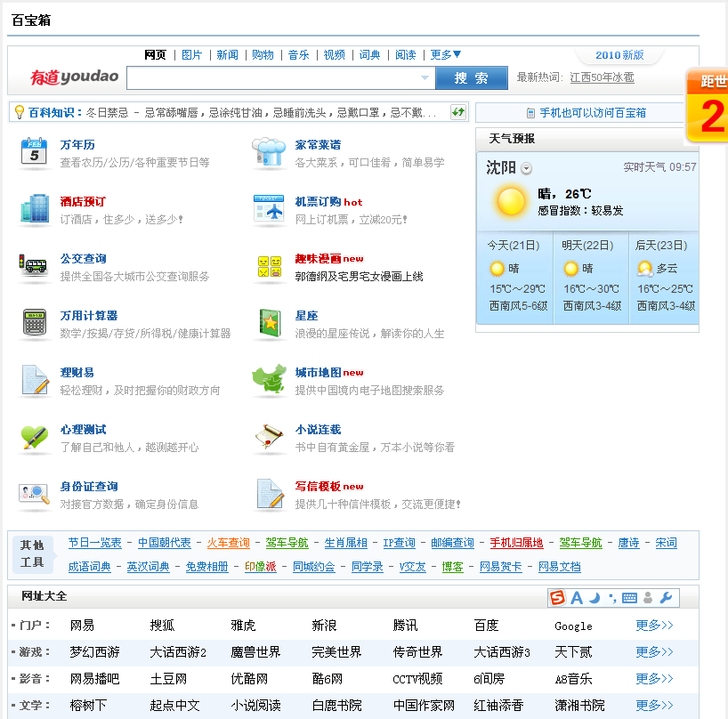
Task: Open the 起点中文 literature link
Action: pyautogui.click(x=175, y=706)
